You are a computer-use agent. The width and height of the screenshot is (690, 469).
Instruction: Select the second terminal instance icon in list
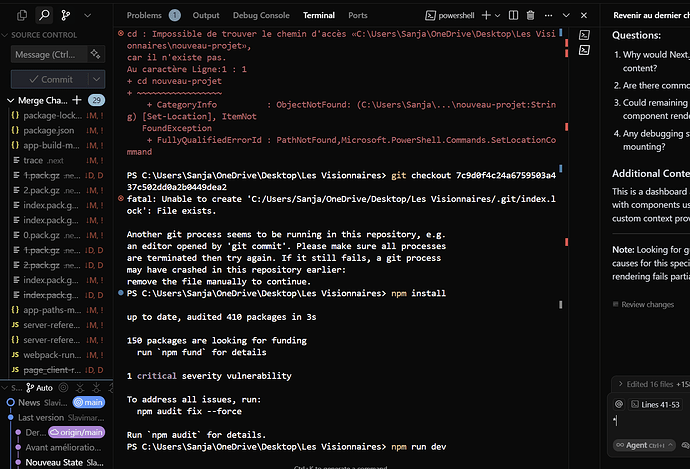point(584,50)
